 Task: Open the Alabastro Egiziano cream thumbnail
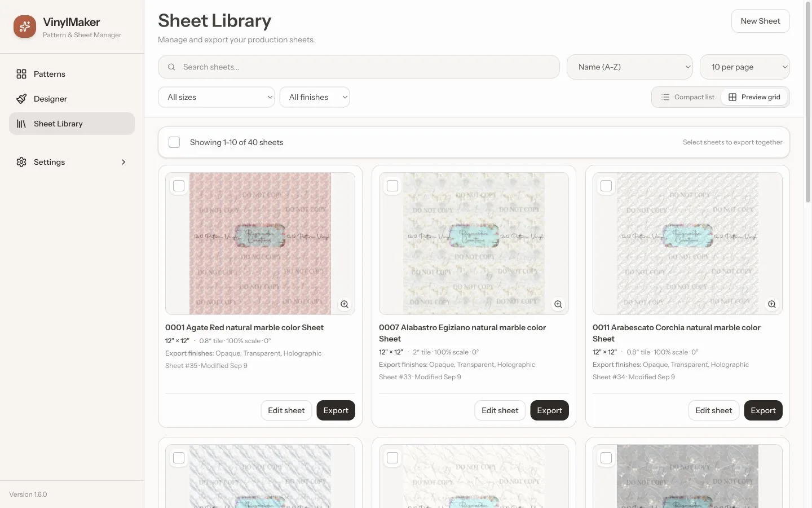click(x=474, y=243)
